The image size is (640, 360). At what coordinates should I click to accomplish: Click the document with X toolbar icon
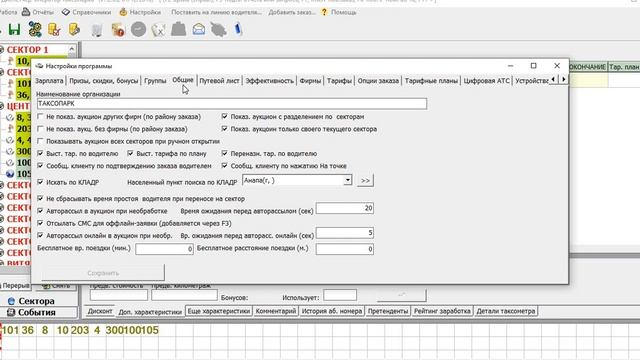158,30
